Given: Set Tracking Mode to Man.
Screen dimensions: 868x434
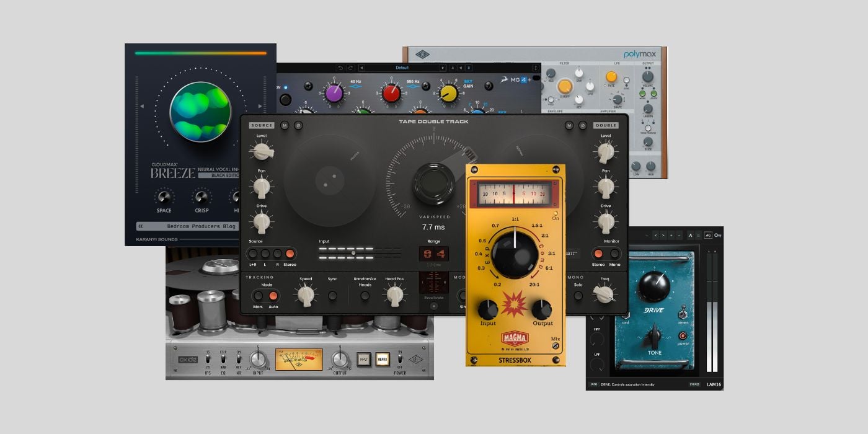Looking at the screenshot, I should click(258, 296).
